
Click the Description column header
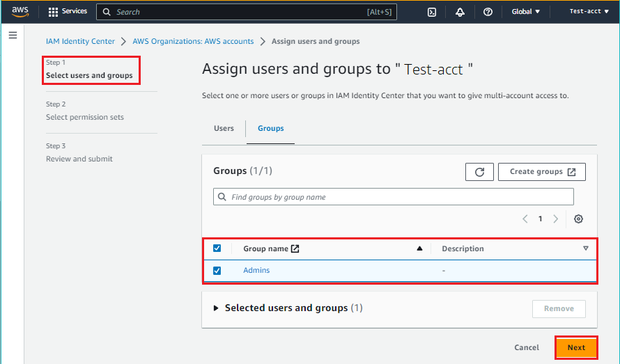(x=463, y=248)
